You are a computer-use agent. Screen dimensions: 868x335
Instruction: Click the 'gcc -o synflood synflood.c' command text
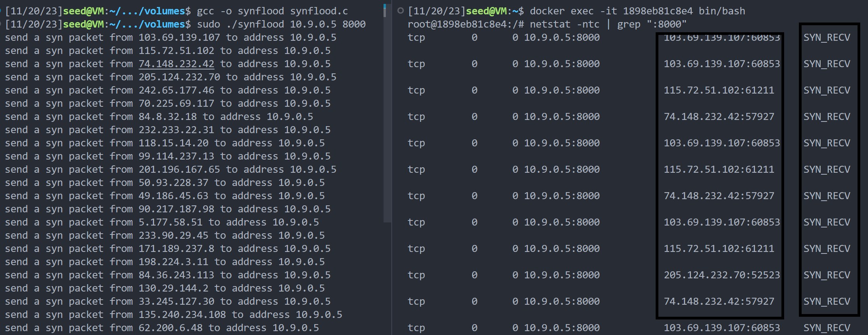coord(272,11)
